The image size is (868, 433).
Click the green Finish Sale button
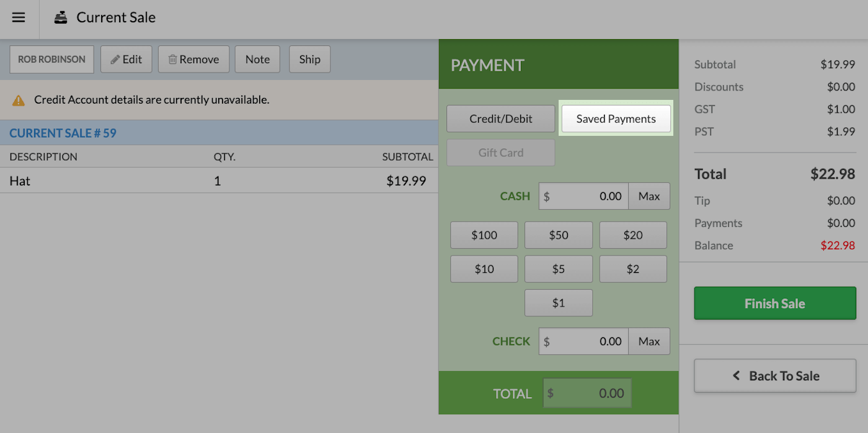[x=775, y=303]
